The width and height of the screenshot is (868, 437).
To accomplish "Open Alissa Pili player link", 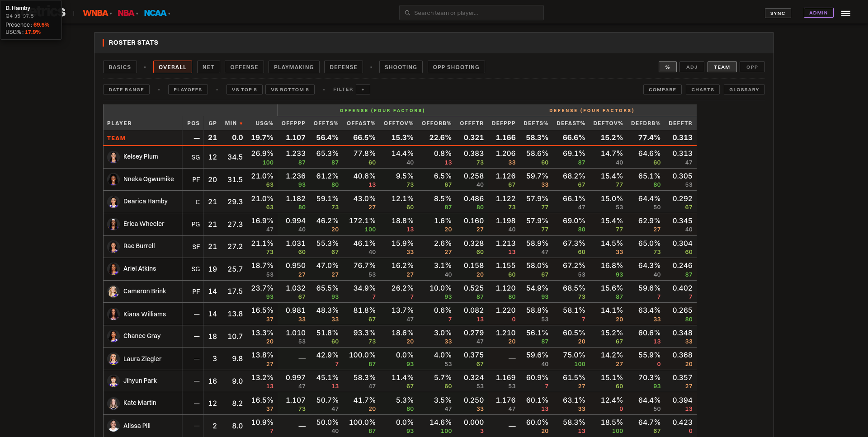I will [x=137, y=426].
